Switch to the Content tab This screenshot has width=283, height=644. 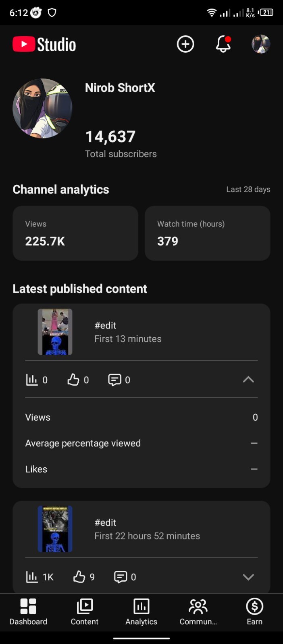(x=85, y=612)
